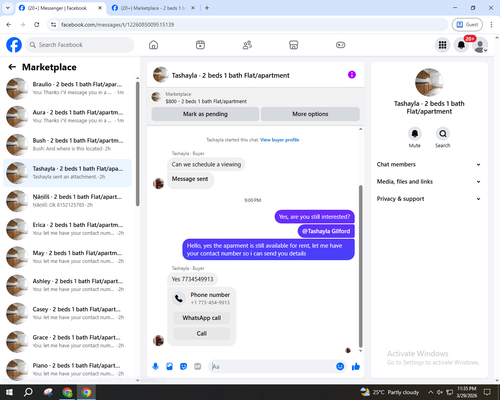Open Aura conversation in list

tap(68, 116)
